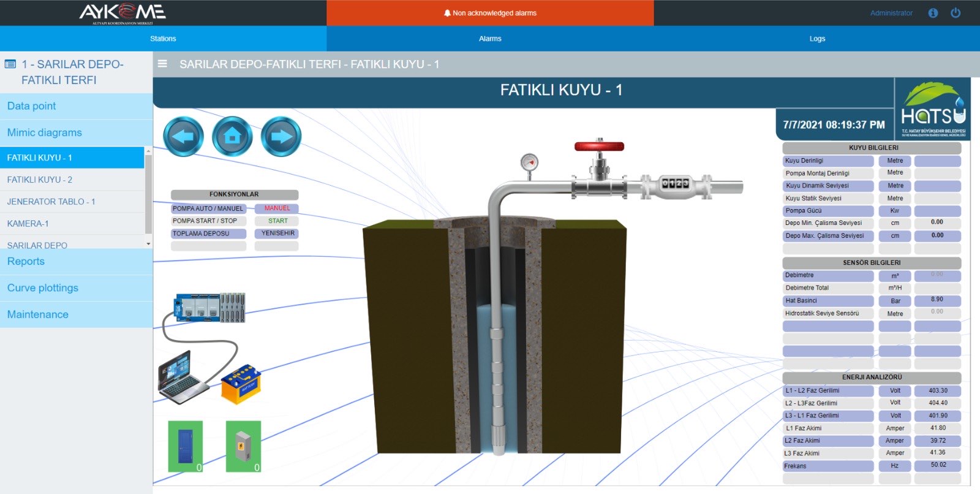Click the notification bell alarm icon

point(447,13)
